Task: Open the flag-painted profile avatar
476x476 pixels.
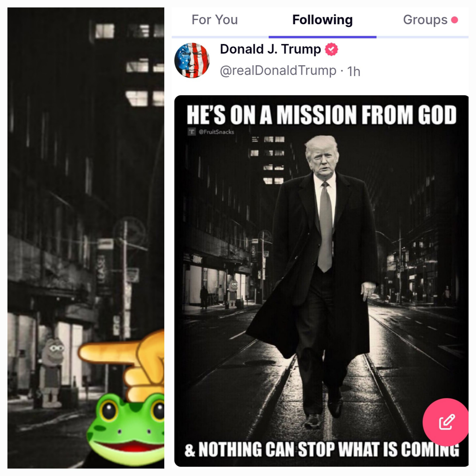Action: pos(192,60)
